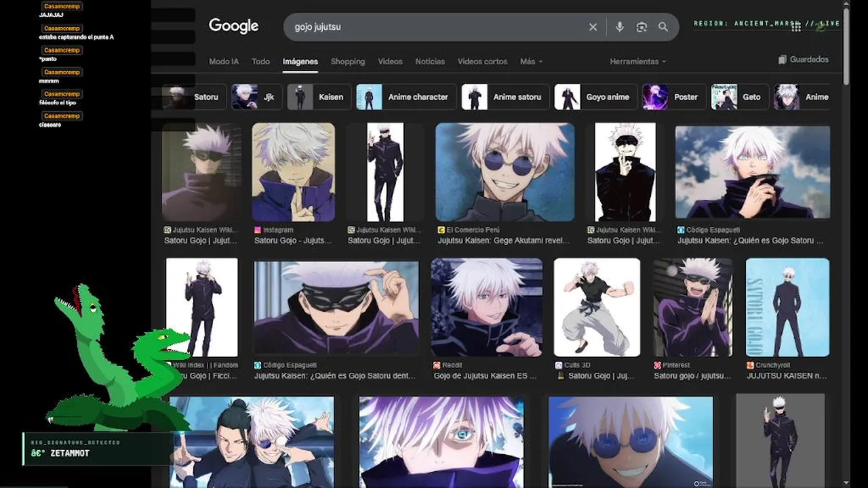Filter by the Satoru suggestion chip
The height and width of the screenshot is (488, 868).
tap(193, 97)
